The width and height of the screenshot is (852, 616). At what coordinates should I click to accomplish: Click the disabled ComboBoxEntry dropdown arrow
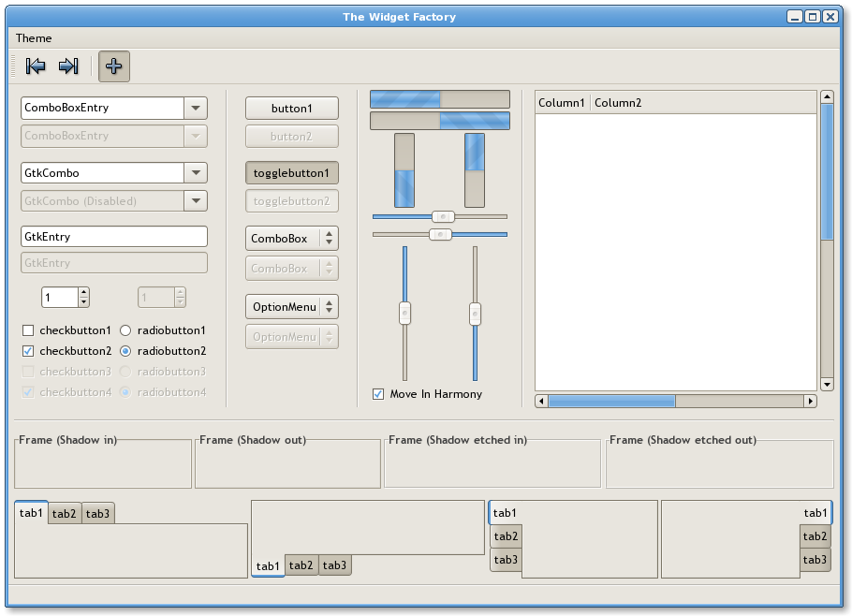196,136
